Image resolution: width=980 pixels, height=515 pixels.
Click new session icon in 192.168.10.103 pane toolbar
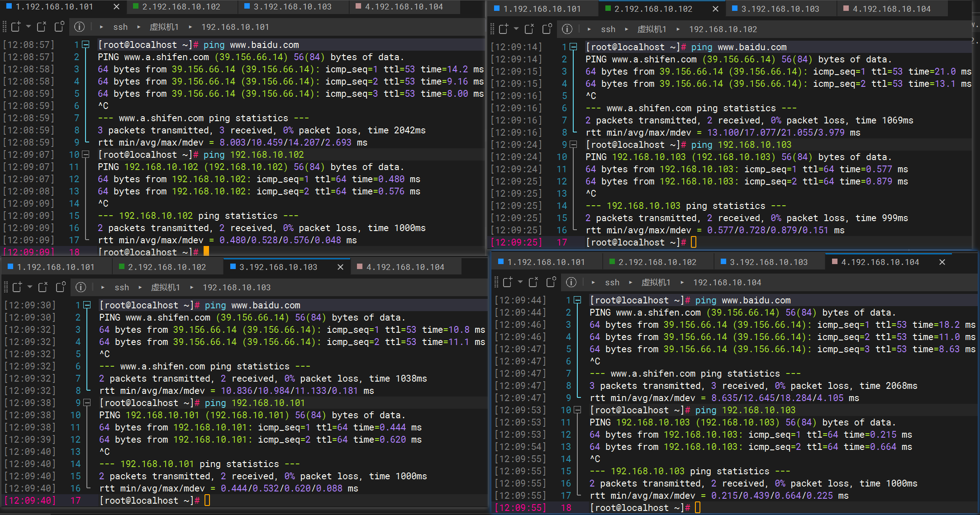pyautogui.click(x=17, y=288)
